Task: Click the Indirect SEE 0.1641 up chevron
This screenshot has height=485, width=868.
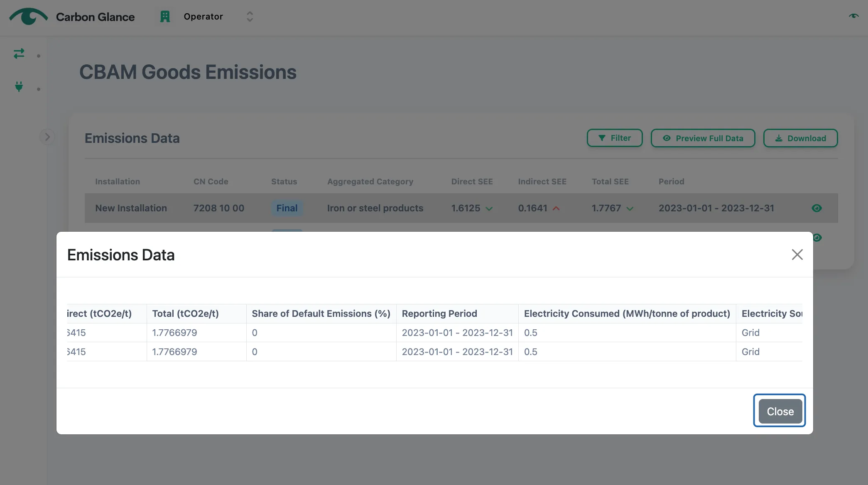Action: point(556,208)
